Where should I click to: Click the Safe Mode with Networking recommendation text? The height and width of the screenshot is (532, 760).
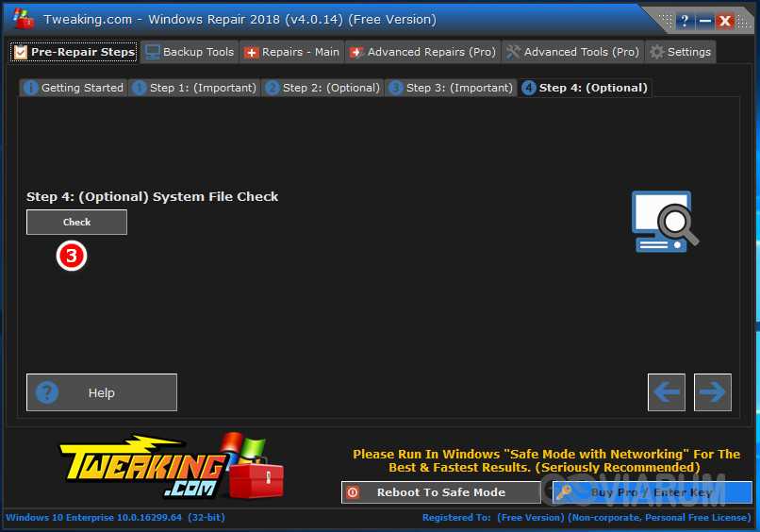(x=546, y=460)
